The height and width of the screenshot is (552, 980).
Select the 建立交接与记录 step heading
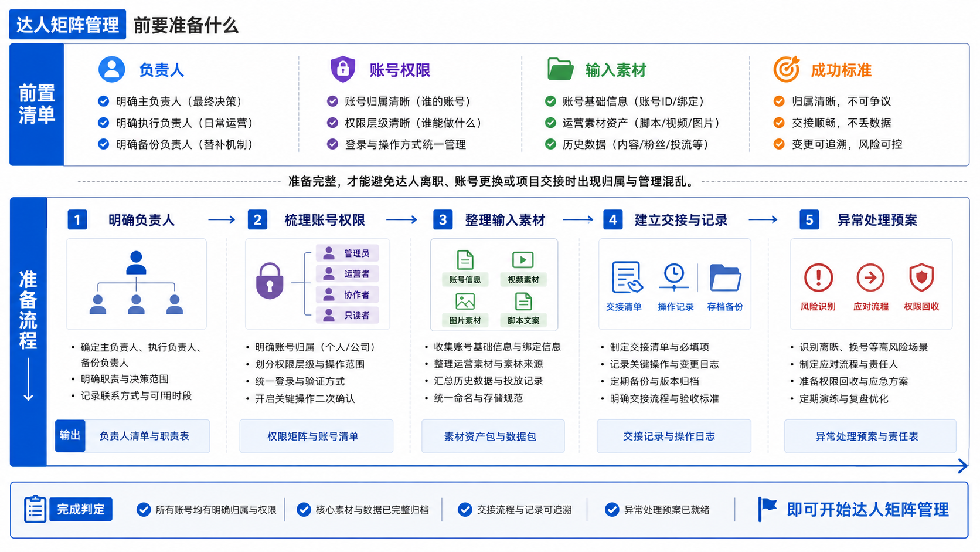tap(681, 220)
